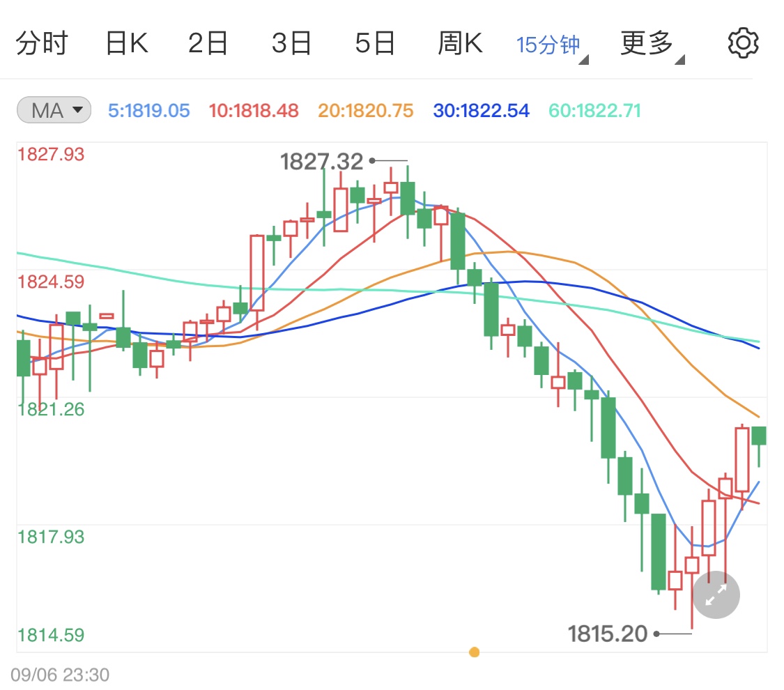784x690 pixels.
Task: Tap the low price label 1815.20
Action: pos(608,634)
